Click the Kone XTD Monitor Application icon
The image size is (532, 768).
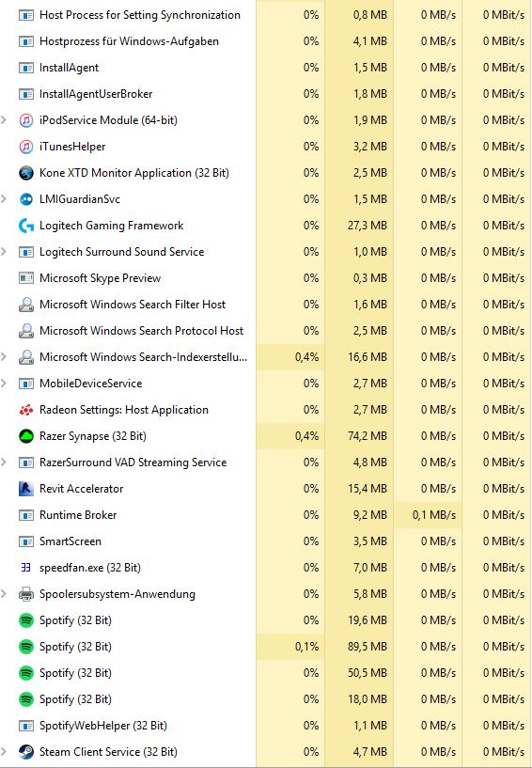click(26, 173)
